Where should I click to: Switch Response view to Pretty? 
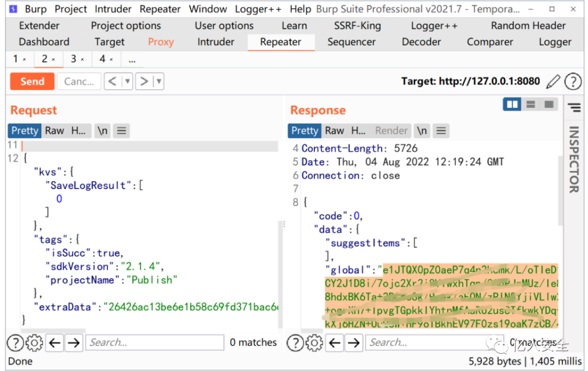[x=304, y=131]
